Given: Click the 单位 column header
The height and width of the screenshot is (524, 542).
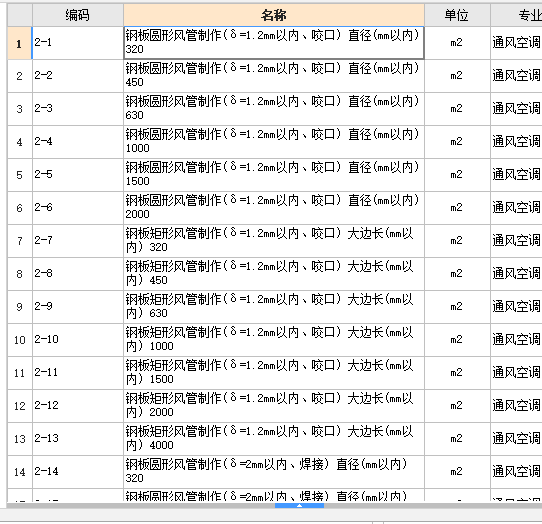Looking at the screenshot, I should tap(457, 15).
